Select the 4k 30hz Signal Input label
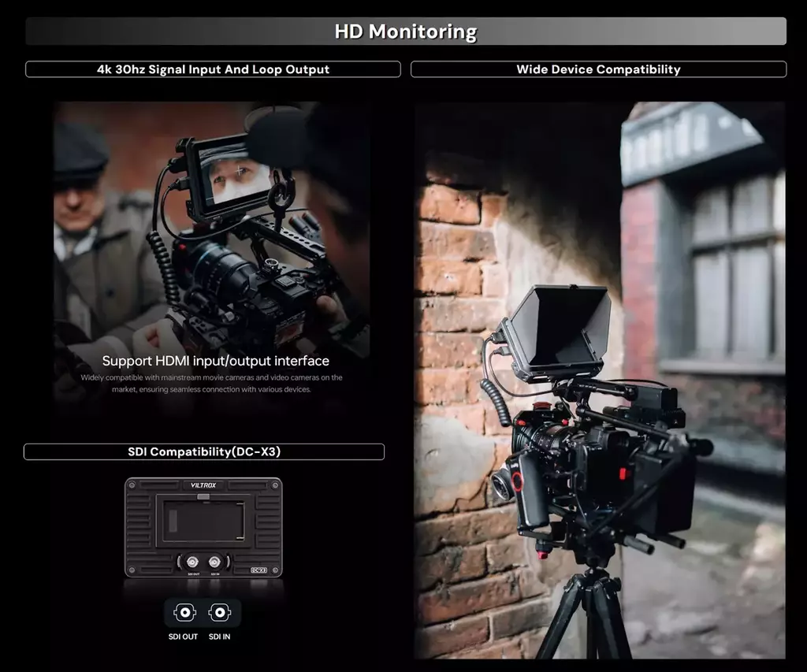 tap(213, 69)
